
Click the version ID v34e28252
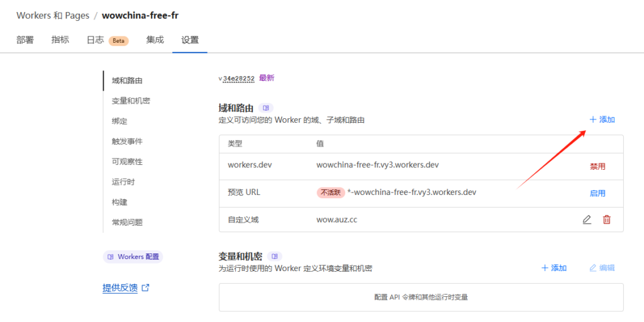click(236, 79)
